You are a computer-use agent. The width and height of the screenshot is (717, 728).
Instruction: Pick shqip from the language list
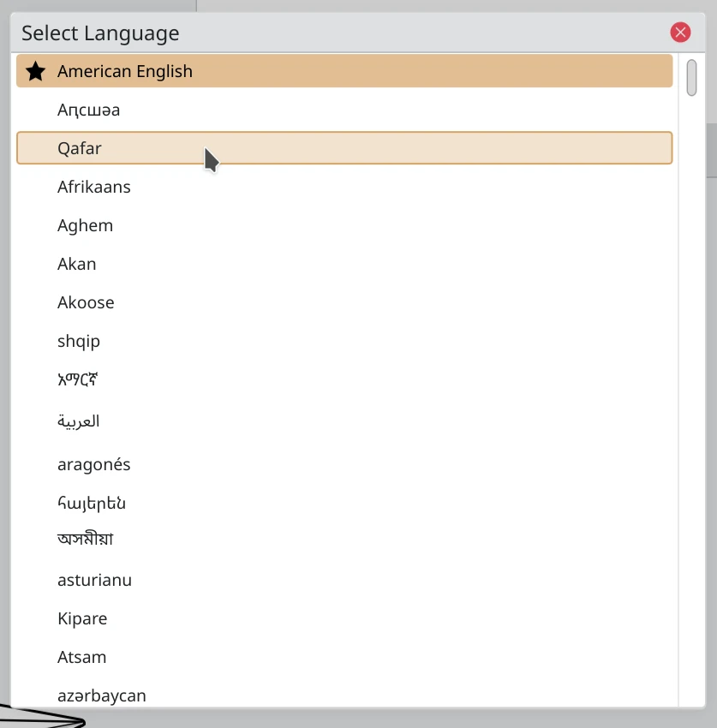point(344,341)
